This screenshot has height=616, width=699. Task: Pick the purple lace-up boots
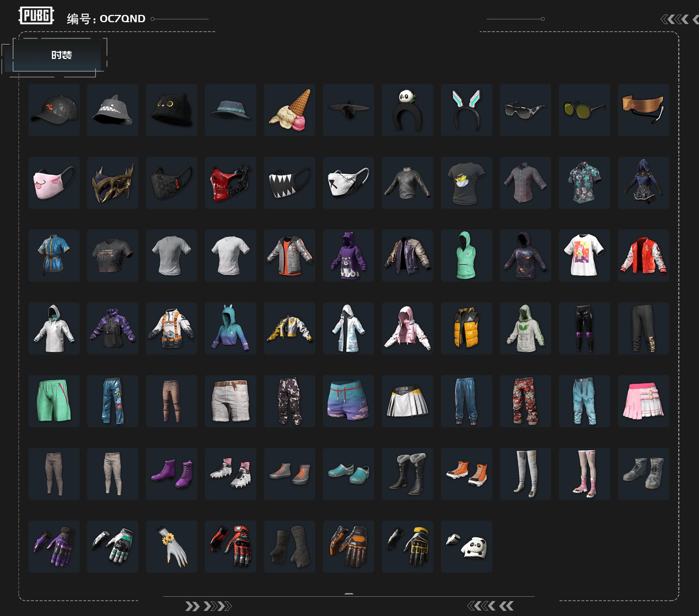(x=171, y=474)
